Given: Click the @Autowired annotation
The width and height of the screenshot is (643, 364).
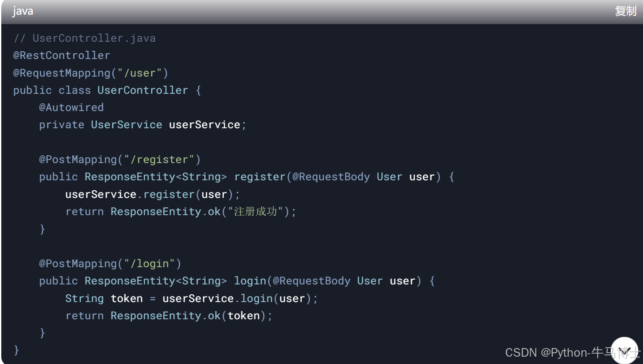Looking at the screenshot, I should click(x=71, y=107).
